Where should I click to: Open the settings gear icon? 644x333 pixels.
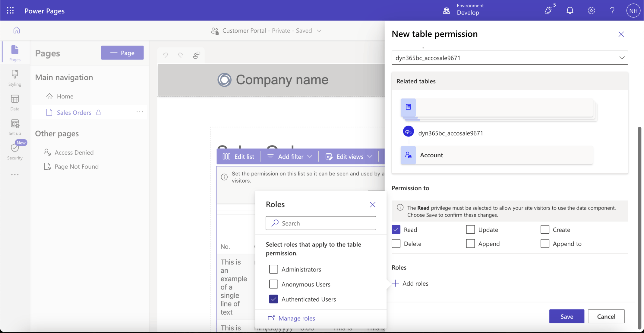point(591,11)
